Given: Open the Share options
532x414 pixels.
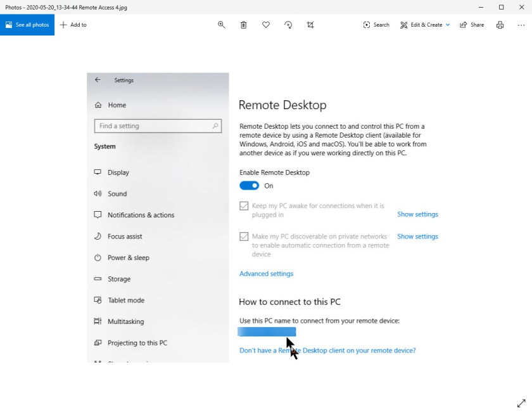Looking at the screenshot, I should (x=471, y=25).
